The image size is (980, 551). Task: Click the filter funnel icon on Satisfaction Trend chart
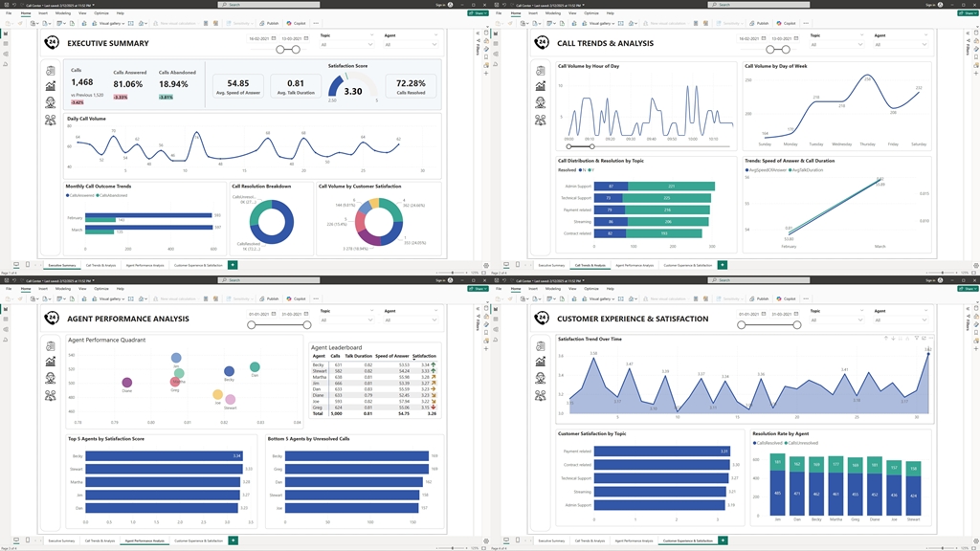coord(917,339)
